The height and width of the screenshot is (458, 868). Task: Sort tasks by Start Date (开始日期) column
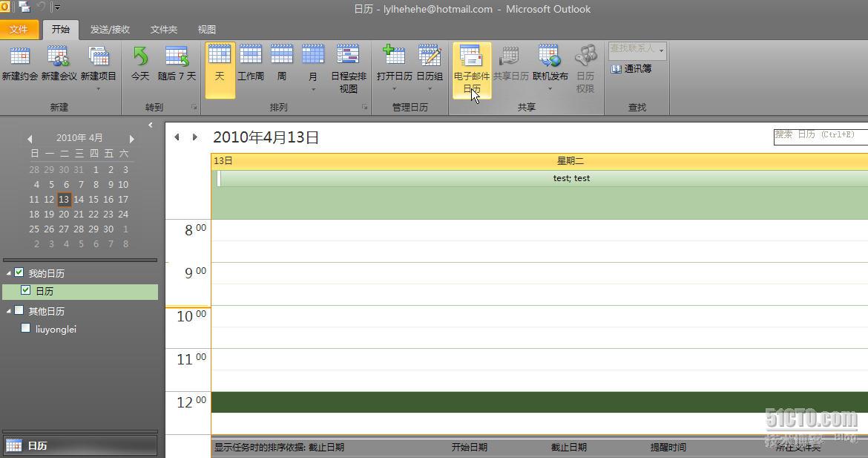pos(470,447)
